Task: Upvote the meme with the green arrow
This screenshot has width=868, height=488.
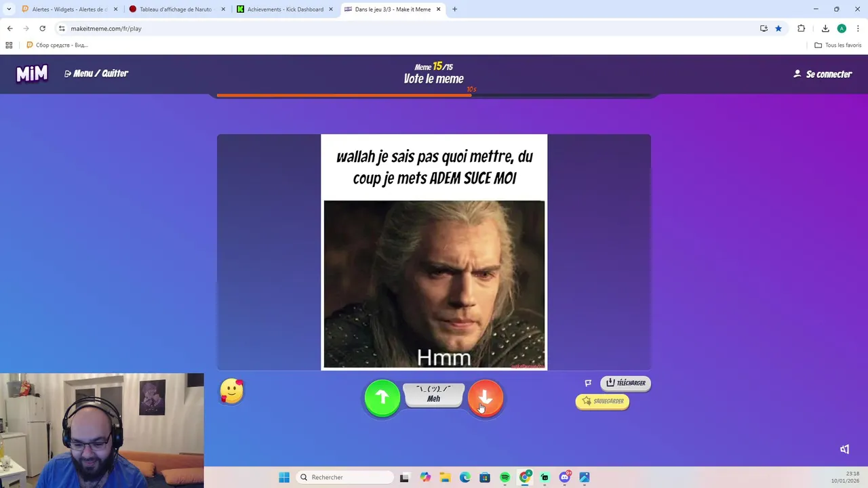Action: (x=382, y=398)
